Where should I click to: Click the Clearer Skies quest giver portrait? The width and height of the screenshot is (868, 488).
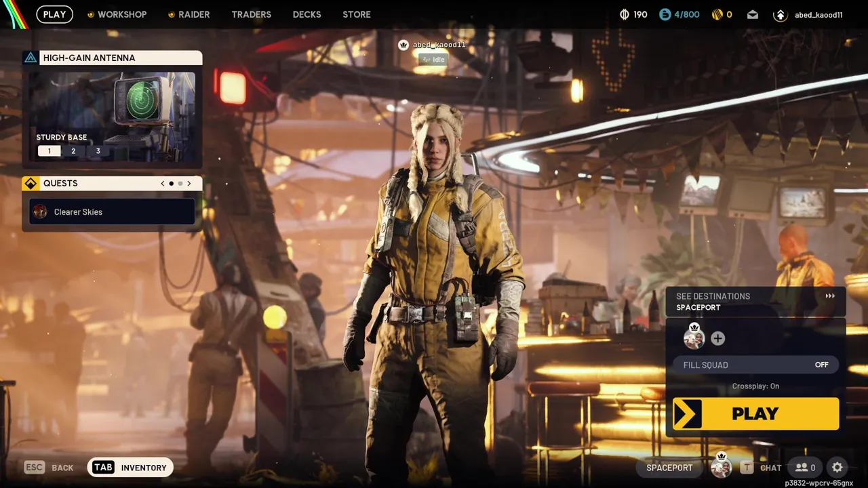click(40, 211)
